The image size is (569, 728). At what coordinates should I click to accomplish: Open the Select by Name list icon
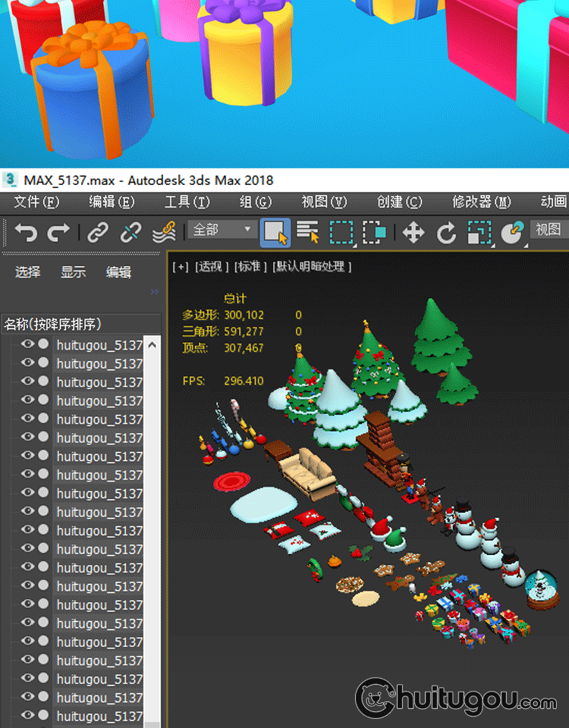click(308, 232)
